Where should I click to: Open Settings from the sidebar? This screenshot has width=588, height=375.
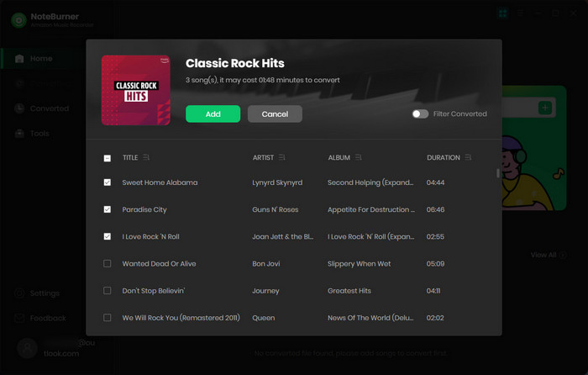pyautogui.click(x=45, y=293)
